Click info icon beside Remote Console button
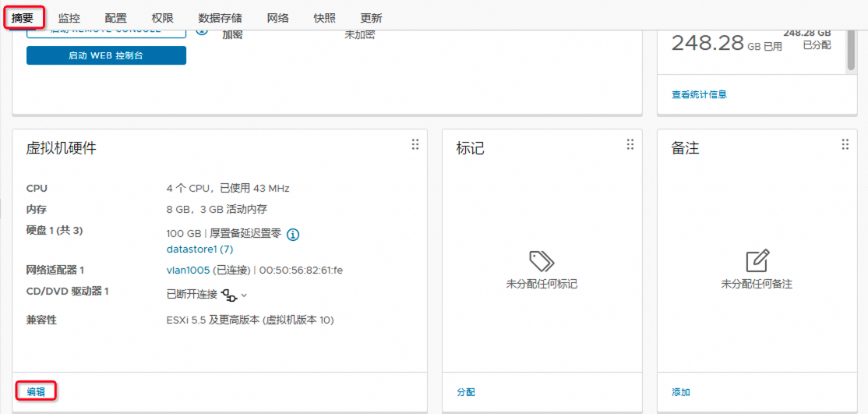Screen dimensions: 868x414 coord(202,32)
